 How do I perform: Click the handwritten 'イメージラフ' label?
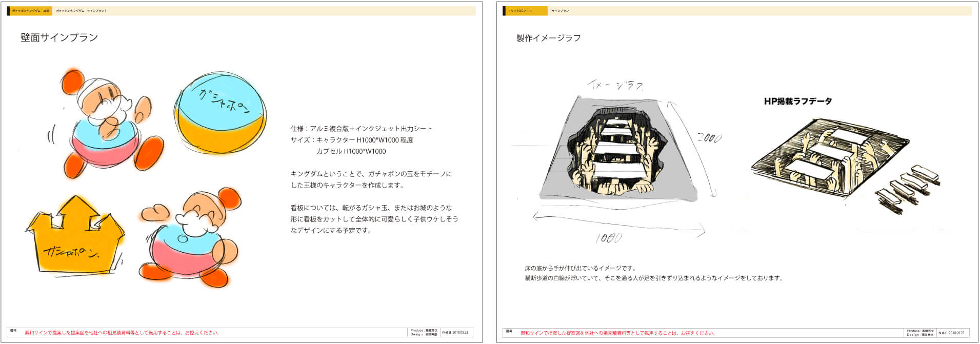pos(615,86)
